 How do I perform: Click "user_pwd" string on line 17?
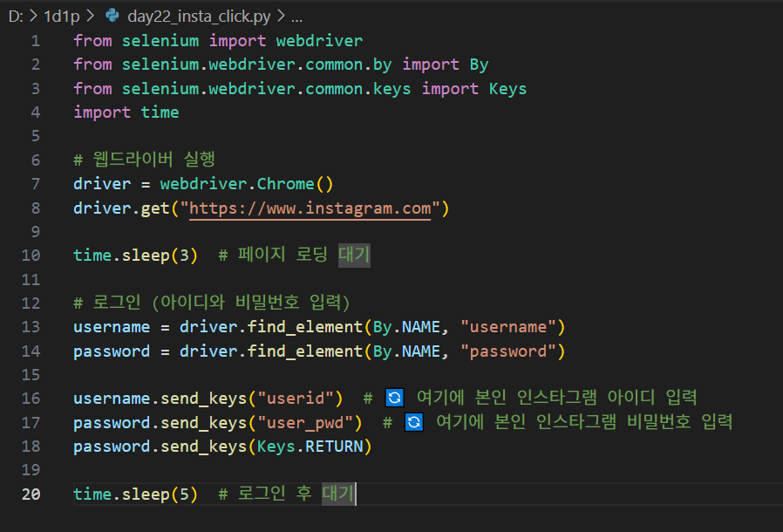pos(305,423)
